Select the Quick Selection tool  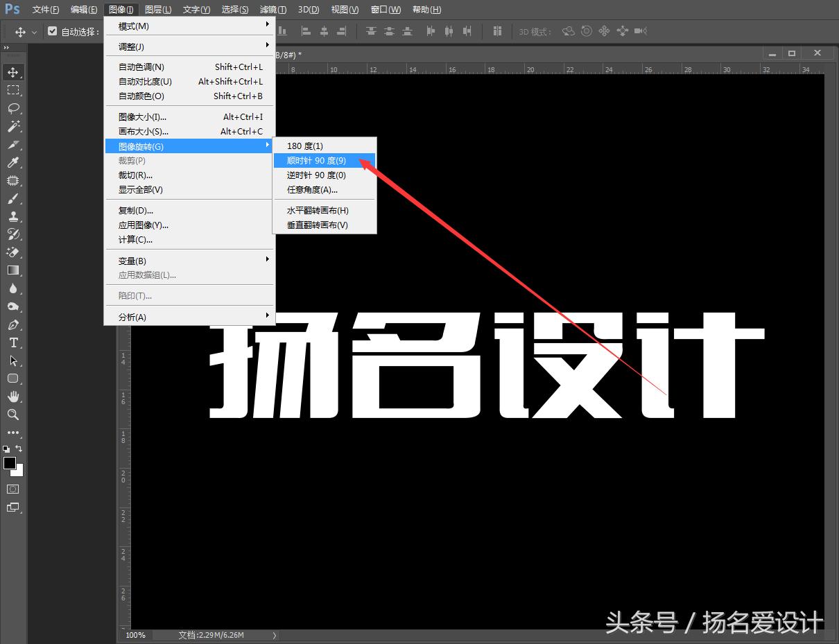click(x=14, y=125)
